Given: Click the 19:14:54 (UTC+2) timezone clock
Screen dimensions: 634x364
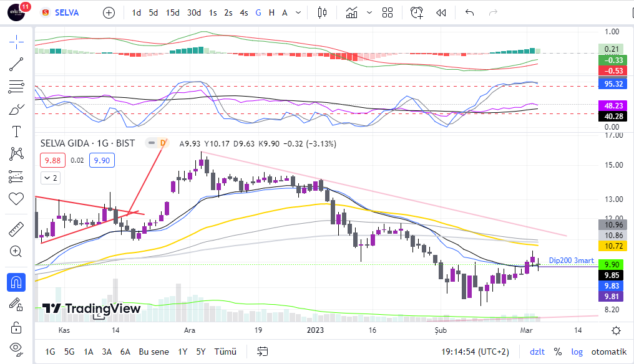Looking at the screenshot, I should click(x=475, y=352).
